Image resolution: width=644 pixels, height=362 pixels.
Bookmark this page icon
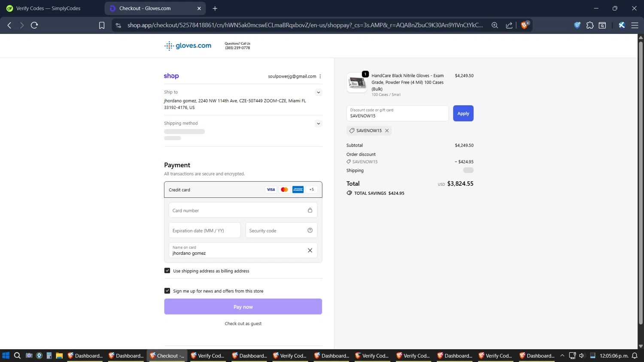(x=102, y=25)
